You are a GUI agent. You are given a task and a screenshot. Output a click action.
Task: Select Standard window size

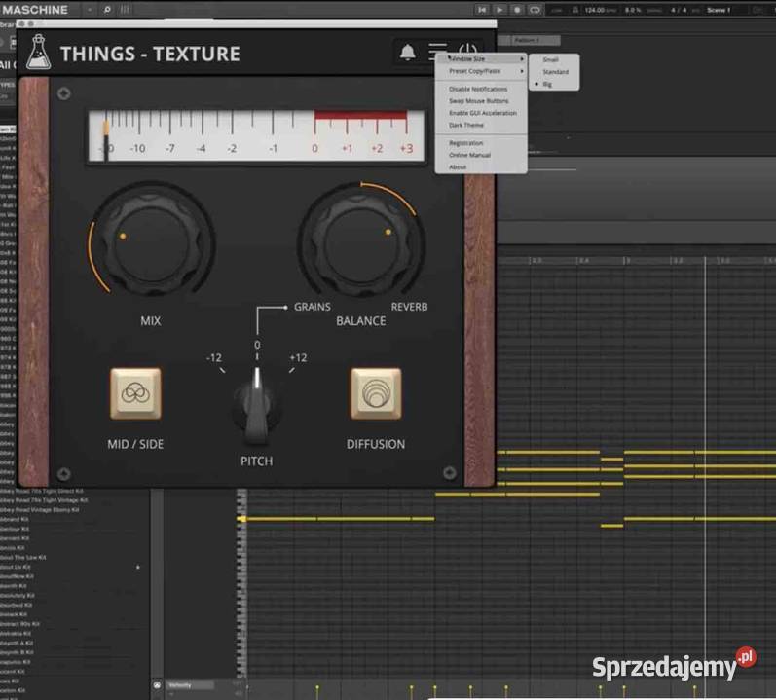[555, 72]
